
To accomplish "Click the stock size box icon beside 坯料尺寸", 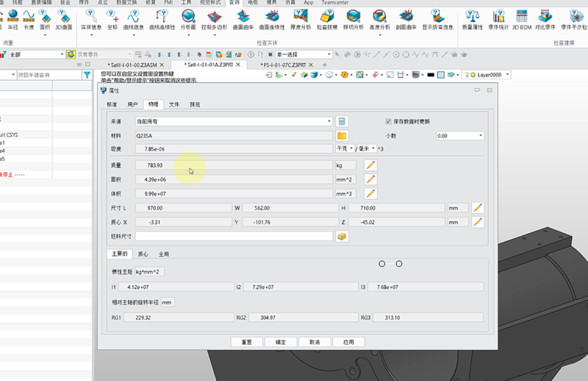I will tap(342, 236).
